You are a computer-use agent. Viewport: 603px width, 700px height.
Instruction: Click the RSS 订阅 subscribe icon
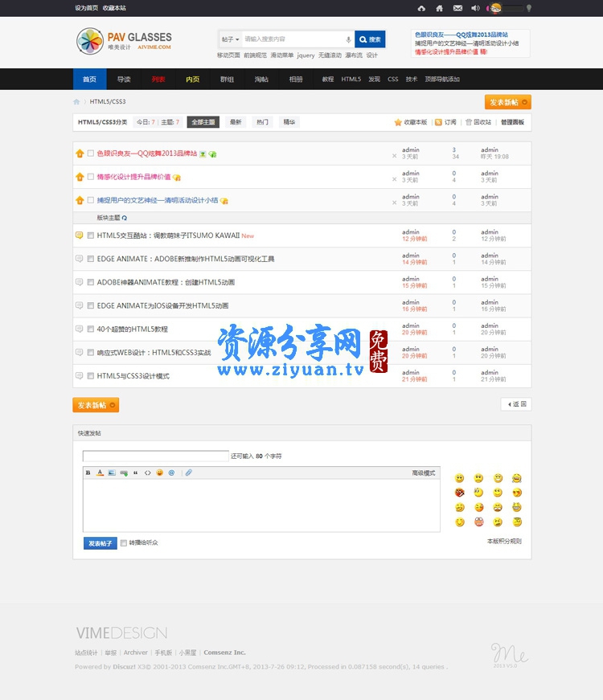coord(438,122)
